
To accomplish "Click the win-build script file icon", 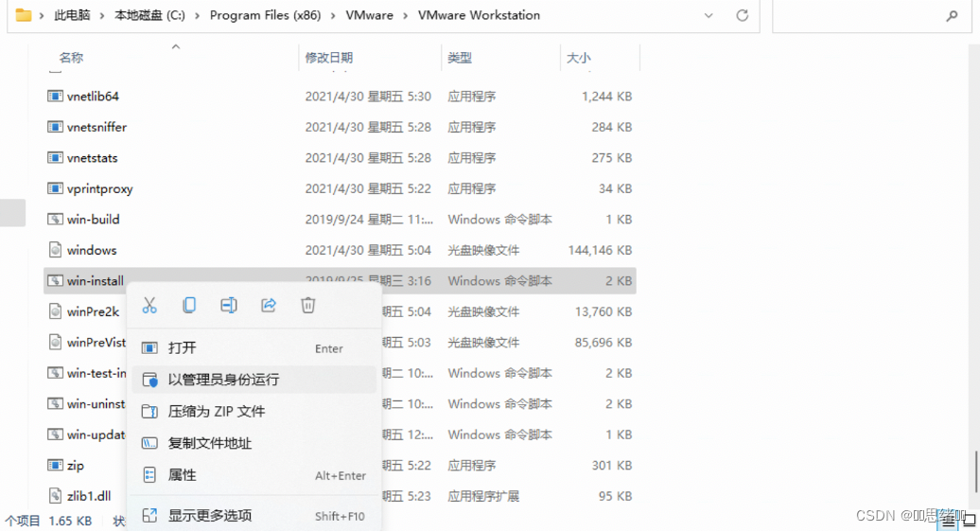I will (x=55, y=220).
